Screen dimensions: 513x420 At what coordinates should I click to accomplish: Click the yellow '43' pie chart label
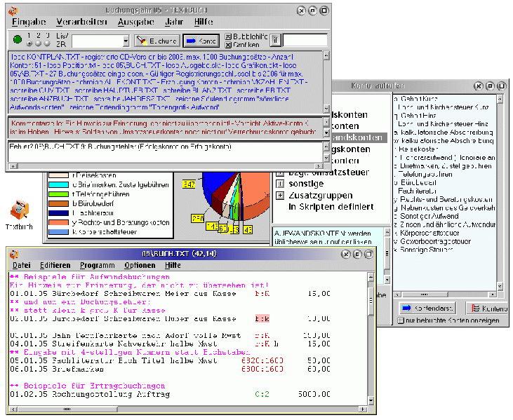click(x=248, y=230)
